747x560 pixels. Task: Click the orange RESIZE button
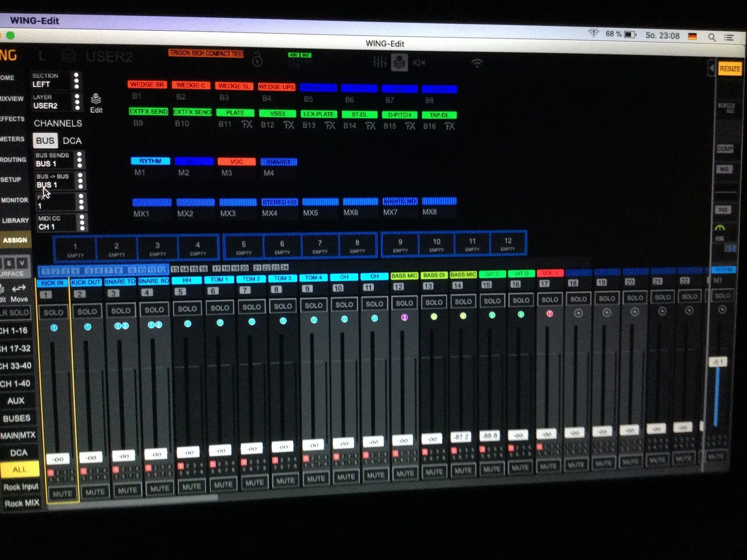[x=729, y=69]
